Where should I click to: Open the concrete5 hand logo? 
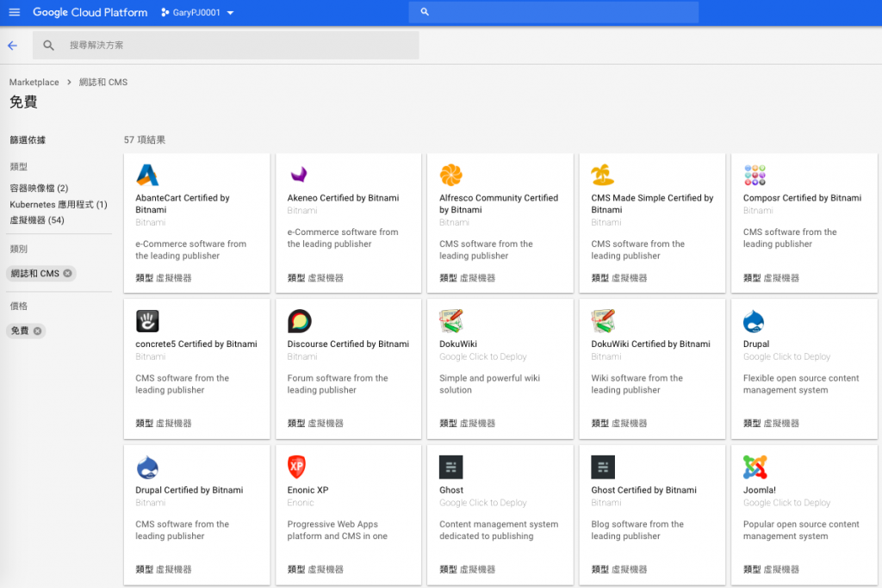pos(147,321)
